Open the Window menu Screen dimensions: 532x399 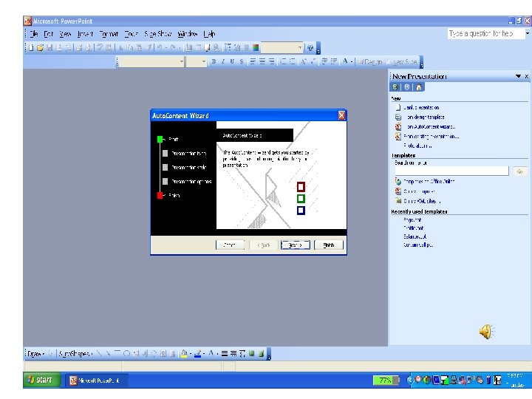pos(187,33)
